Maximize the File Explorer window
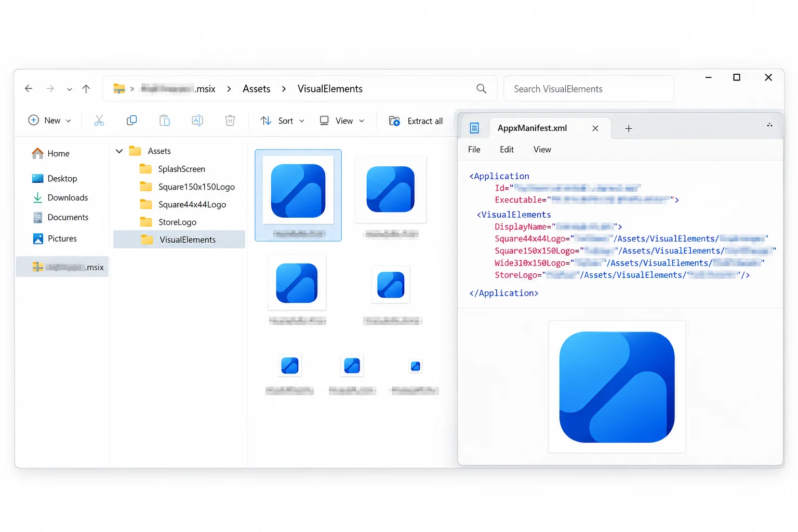This screenshot has width=798, height=532. pos(737,77)
